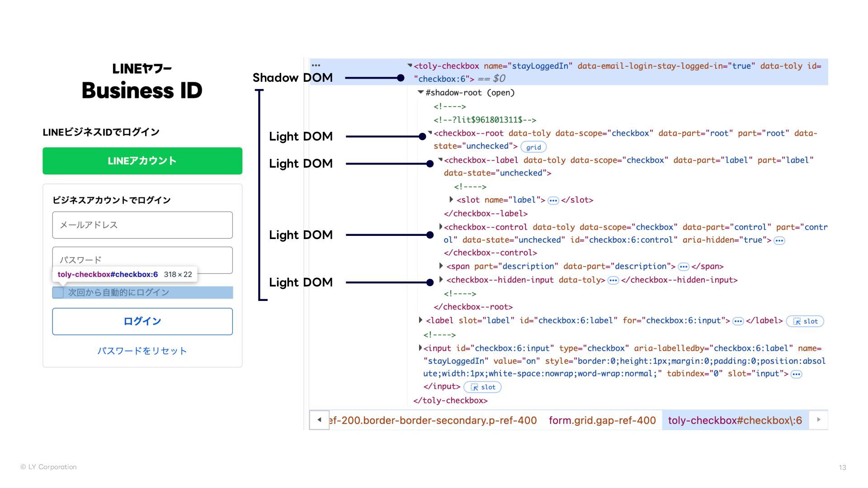
Task: Click the slot reveal badge beside label element
Action: pos(805,321)
